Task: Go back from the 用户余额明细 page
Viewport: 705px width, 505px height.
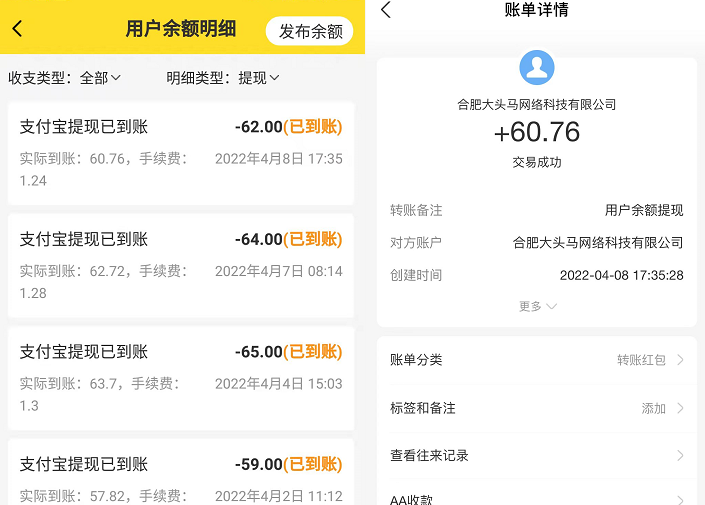Action: coord(17,29)
